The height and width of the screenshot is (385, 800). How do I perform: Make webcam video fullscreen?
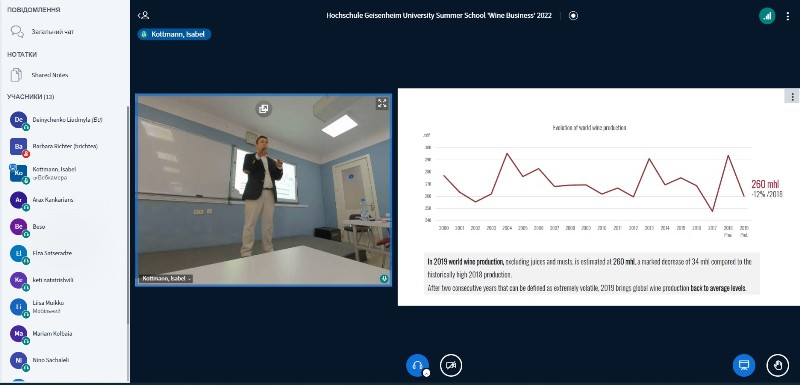click(382, 104)
